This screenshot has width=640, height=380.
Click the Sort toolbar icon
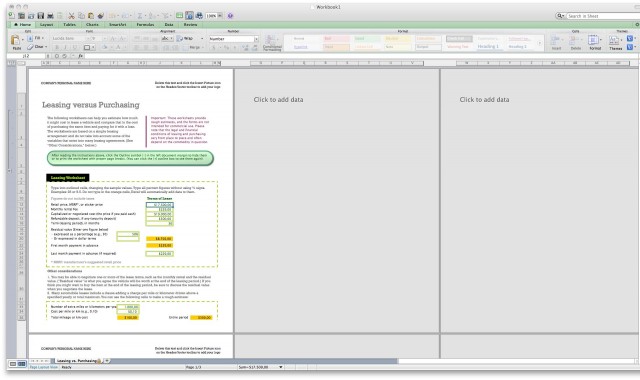[x=152, y=16]
